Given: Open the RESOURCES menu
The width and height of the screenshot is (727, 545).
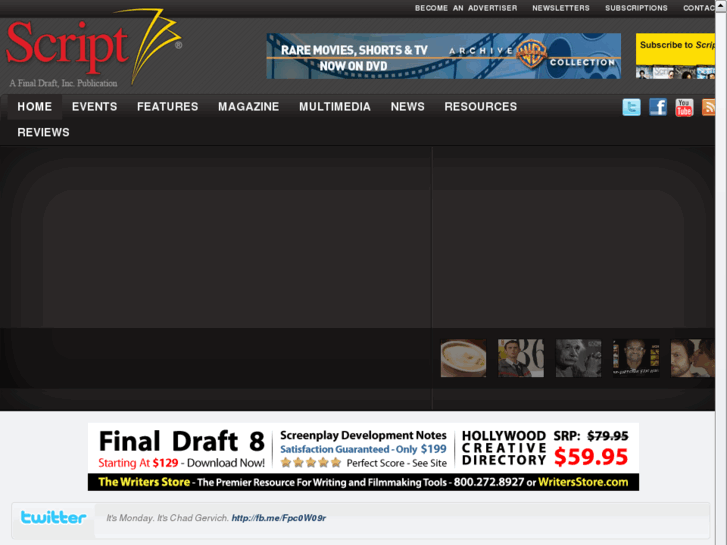Looking at the screenshot, I should point(480,107).
